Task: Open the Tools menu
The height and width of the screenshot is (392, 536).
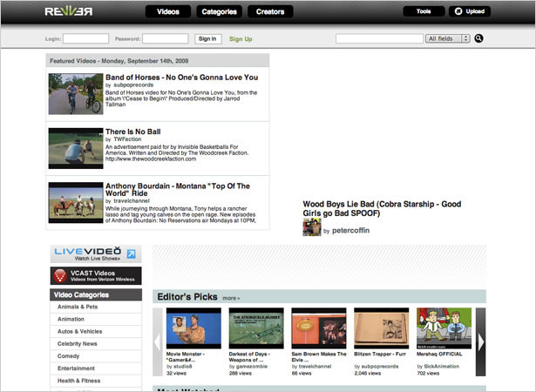Action: [424, 11]
